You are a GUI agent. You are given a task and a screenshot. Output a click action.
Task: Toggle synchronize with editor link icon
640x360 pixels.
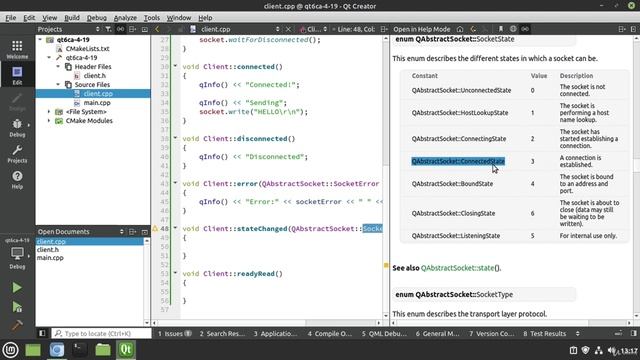[120, 29]
